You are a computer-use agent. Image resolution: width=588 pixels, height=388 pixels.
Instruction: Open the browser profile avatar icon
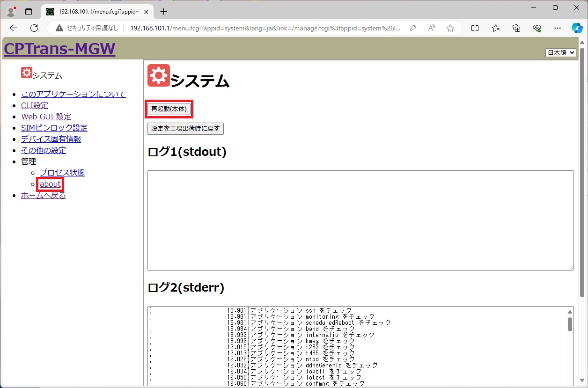click(11, 11)
